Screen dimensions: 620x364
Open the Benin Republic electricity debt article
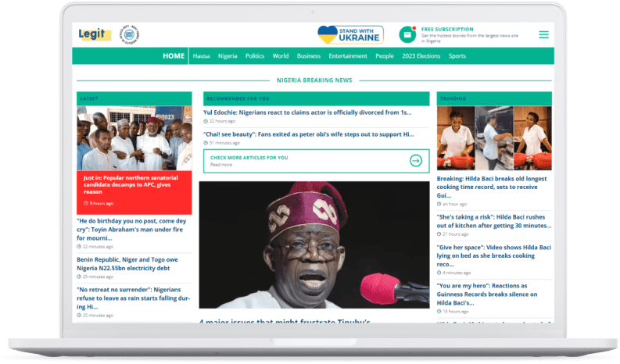(x=127, y=264)
